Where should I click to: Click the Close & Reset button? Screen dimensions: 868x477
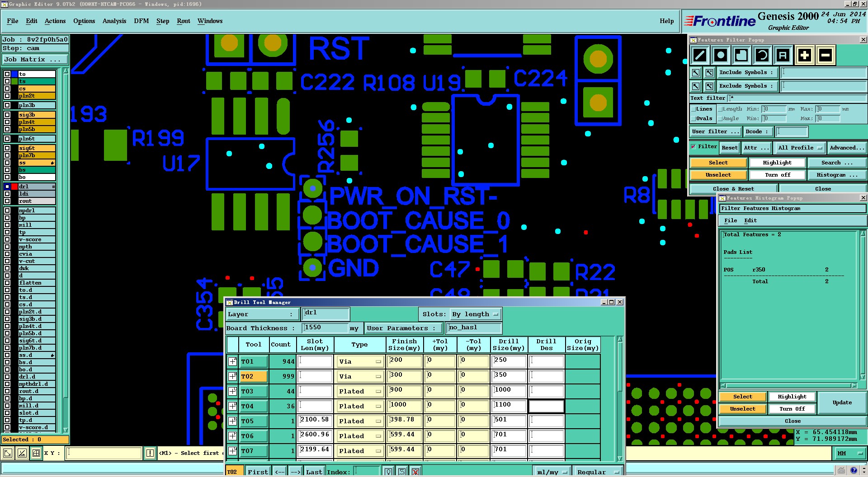[x=733, y=189]
